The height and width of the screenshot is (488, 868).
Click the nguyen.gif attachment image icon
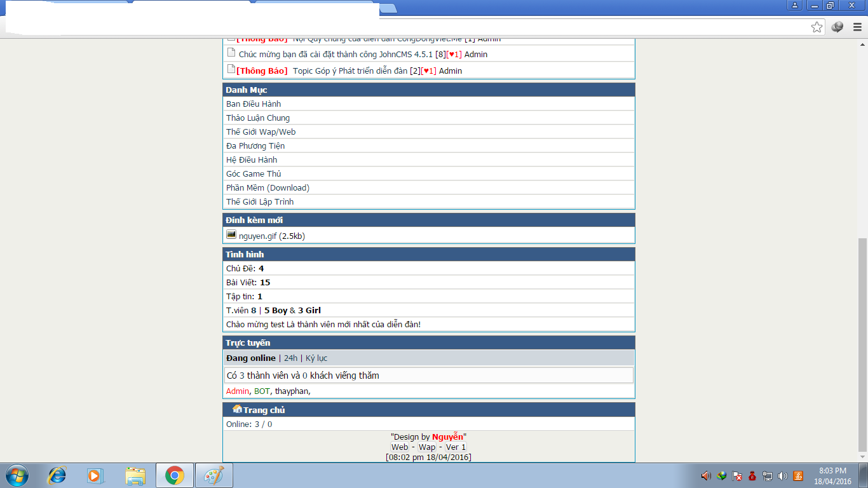231,234
